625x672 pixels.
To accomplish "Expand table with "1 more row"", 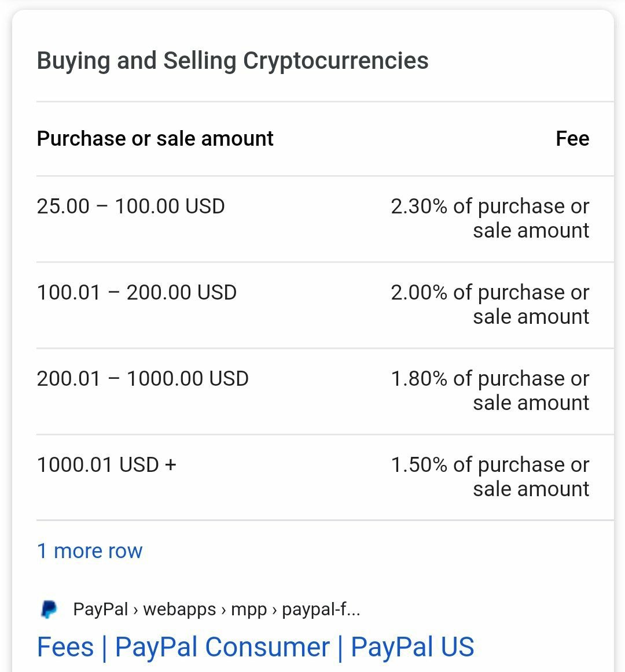I will (x=90, y=551).
